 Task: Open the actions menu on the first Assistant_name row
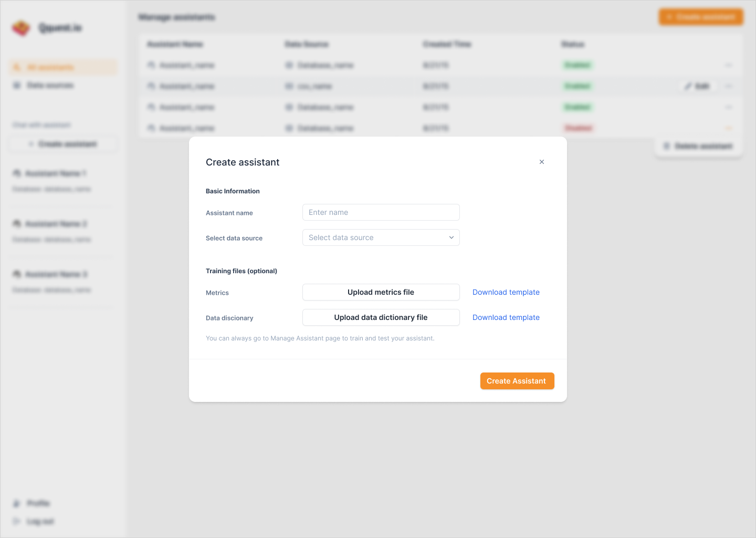pos(728,65)
